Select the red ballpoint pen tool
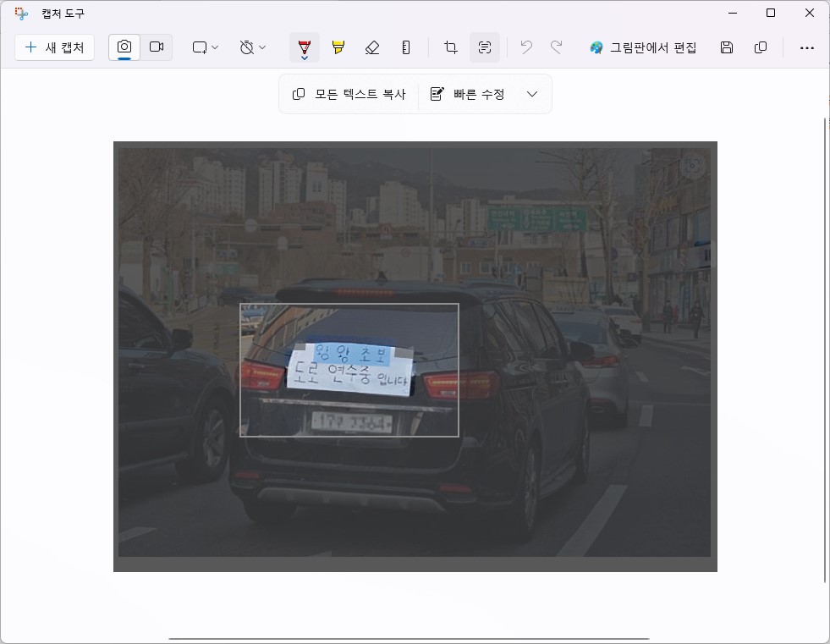Screen dimensions: 830x644 pos(305,47)
